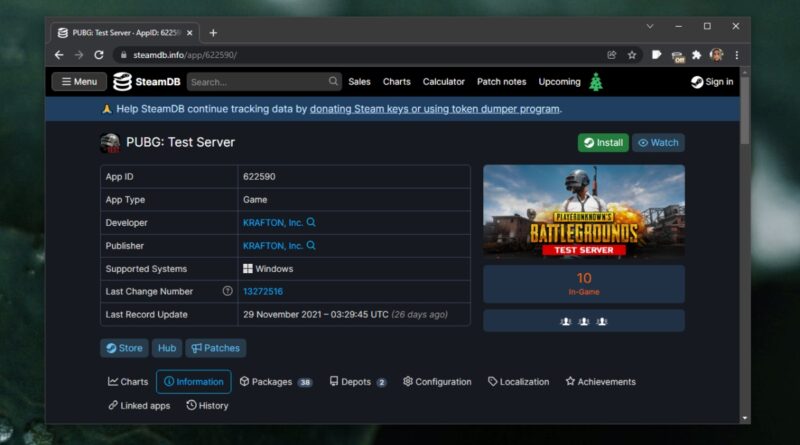Click the share page icon
800x445 pixels.
coord(612,55)
